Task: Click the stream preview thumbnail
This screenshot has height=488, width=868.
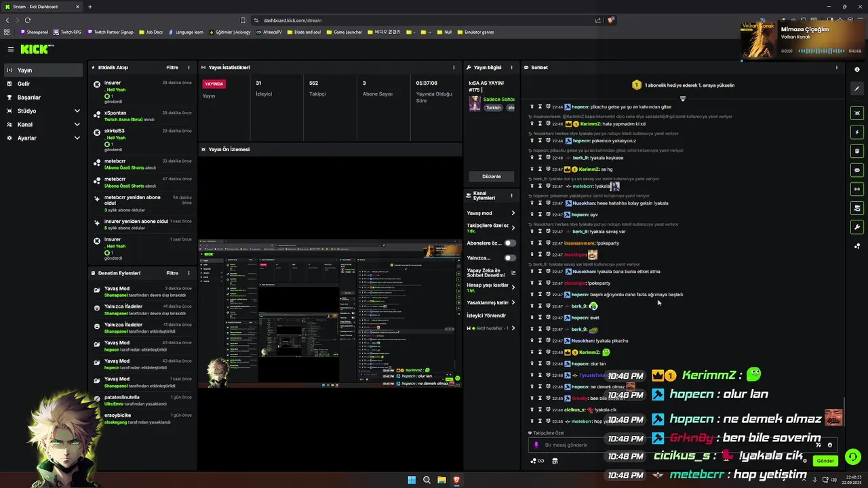Action: [330, 314]
